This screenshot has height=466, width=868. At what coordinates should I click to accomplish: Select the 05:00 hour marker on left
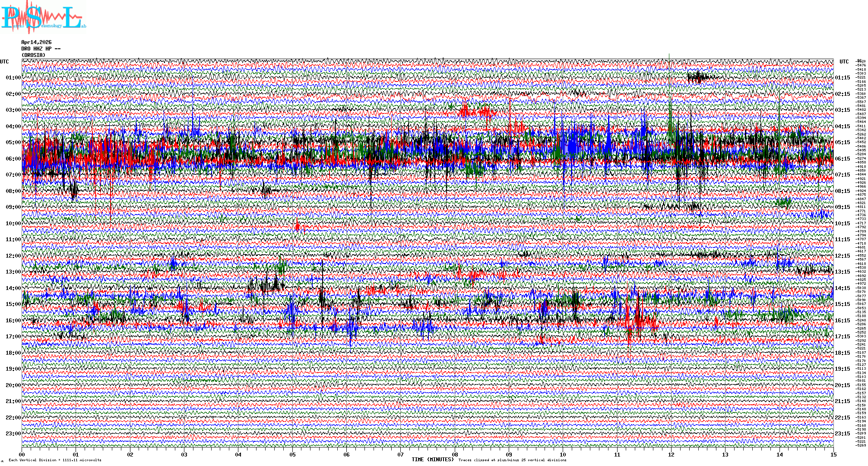pyautogui.click(x=13, y=142)
